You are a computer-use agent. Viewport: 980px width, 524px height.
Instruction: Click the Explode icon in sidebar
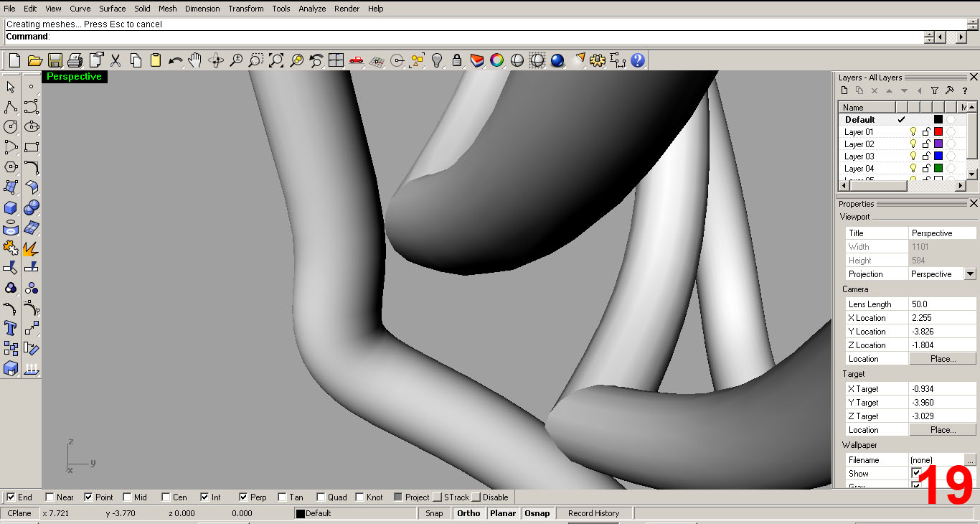tap(32, 248)
